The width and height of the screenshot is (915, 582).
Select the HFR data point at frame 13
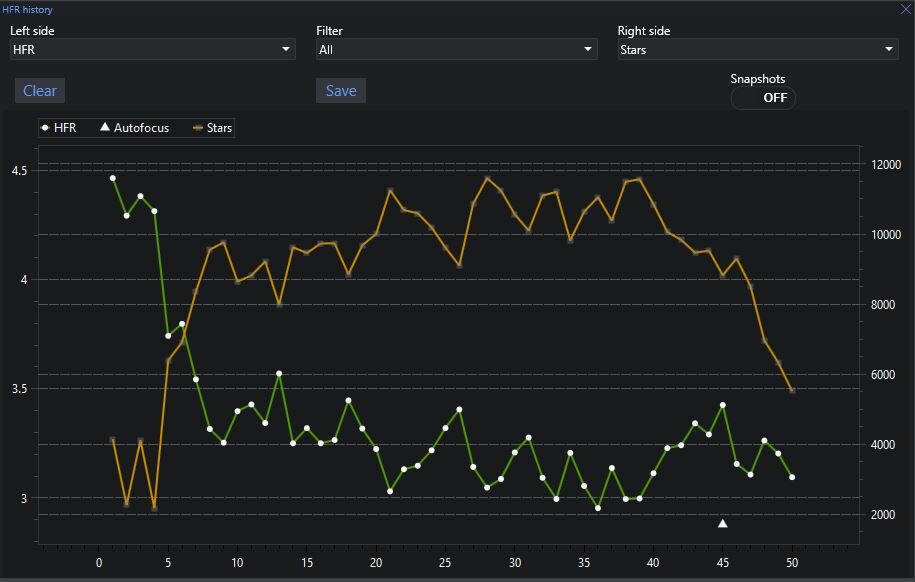pyautogui.click(x=279, y=374)
